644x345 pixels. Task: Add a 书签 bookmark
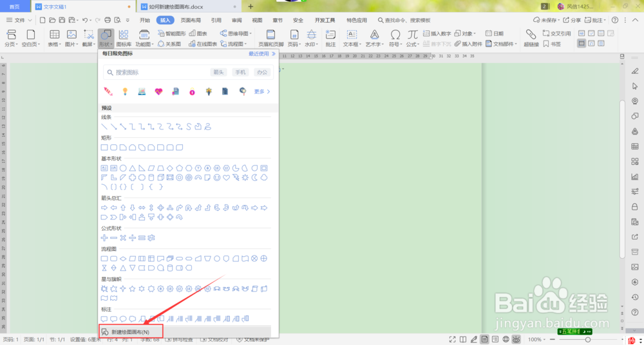point(552,44)
